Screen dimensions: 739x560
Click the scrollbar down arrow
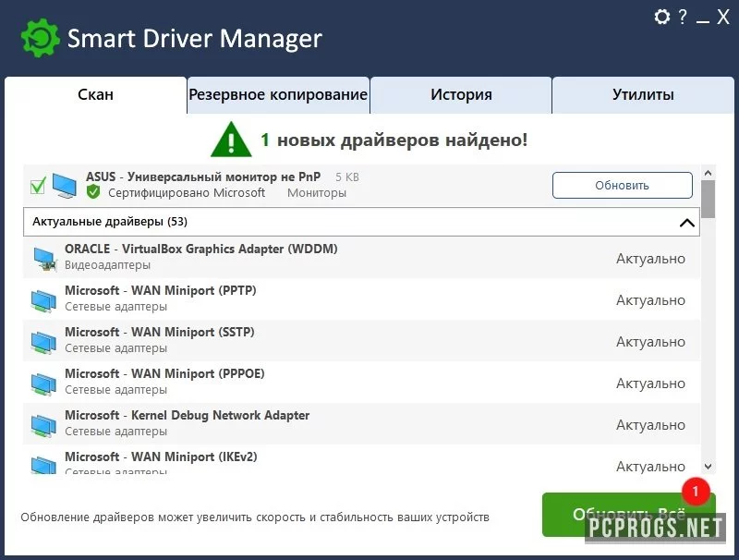click(x=708, y=467)
